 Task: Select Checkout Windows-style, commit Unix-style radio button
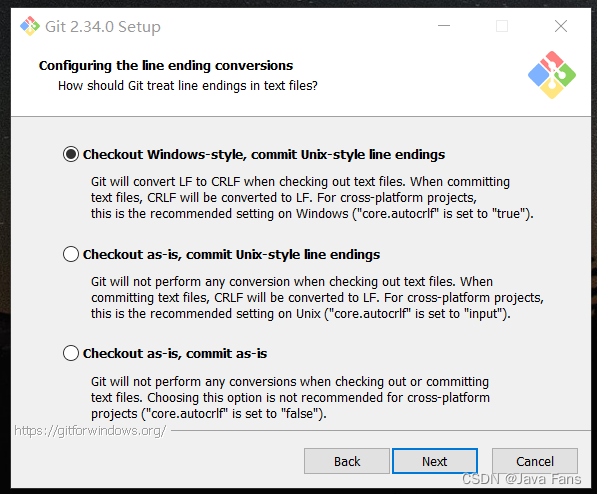(71, 154)
